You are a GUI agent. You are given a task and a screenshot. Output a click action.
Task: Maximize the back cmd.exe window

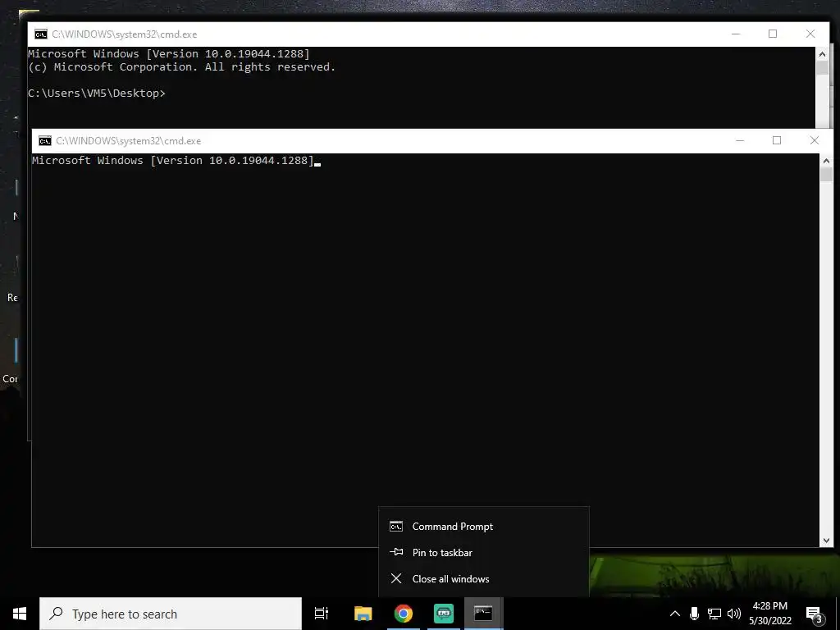coord(773,34)
